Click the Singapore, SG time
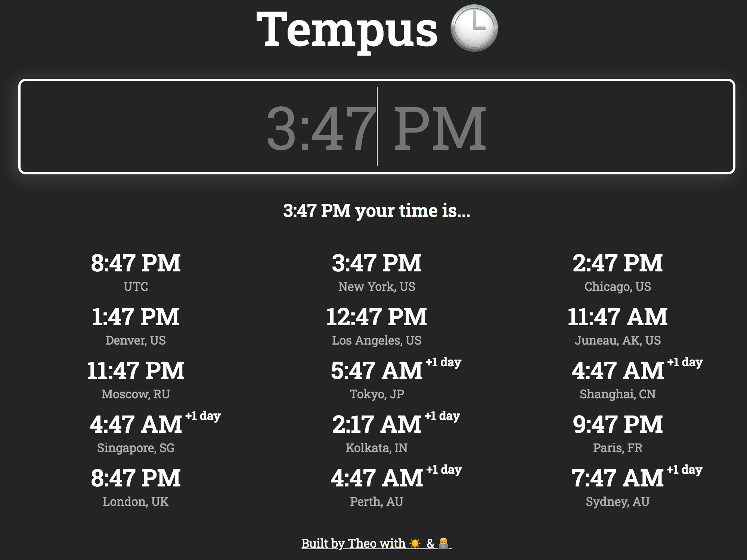 click(136, 424)
